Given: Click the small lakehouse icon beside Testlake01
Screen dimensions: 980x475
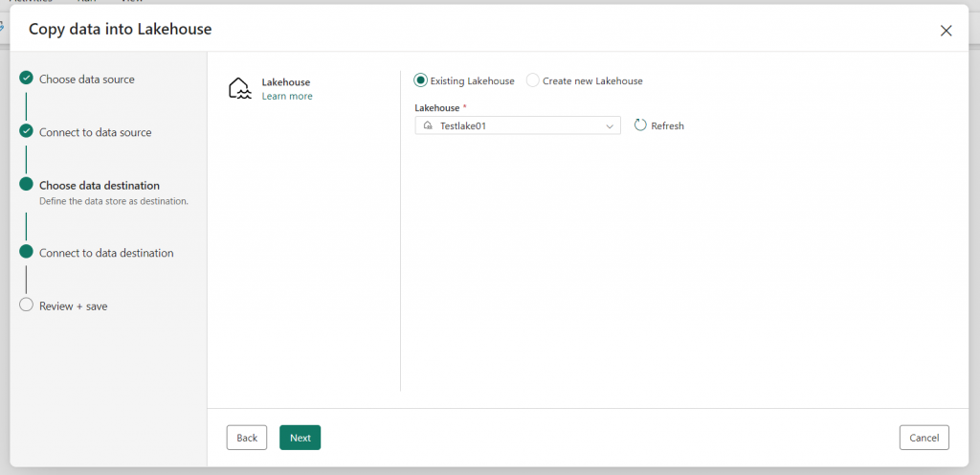Looking at the screenshot, I should pos(428,125).
